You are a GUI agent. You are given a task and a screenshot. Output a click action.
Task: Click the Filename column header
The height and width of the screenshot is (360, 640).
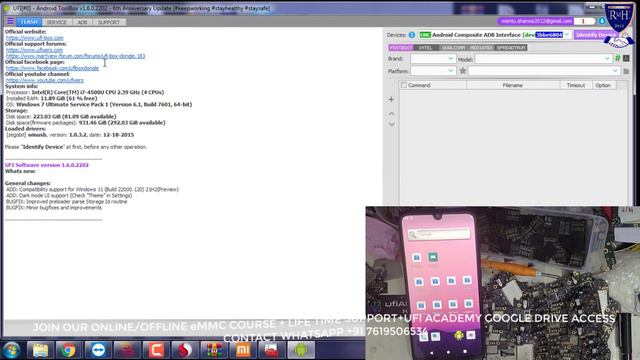pyautogui.click(x=513, y=85)
